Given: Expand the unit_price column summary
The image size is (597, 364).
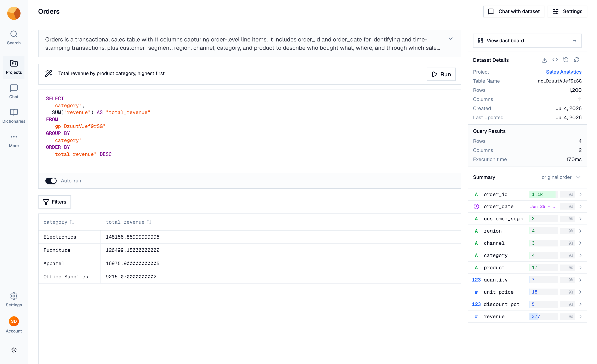Looking at the screenshot, I should click(580, 292).
